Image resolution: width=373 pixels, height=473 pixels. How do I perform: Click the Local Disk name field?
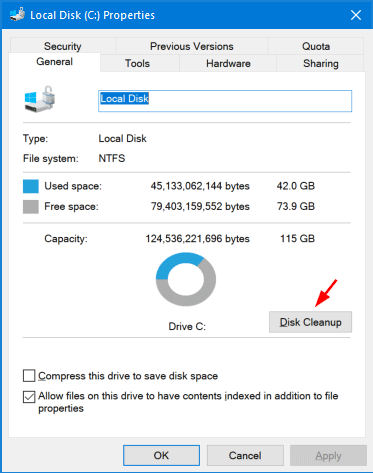pos(225,101)
